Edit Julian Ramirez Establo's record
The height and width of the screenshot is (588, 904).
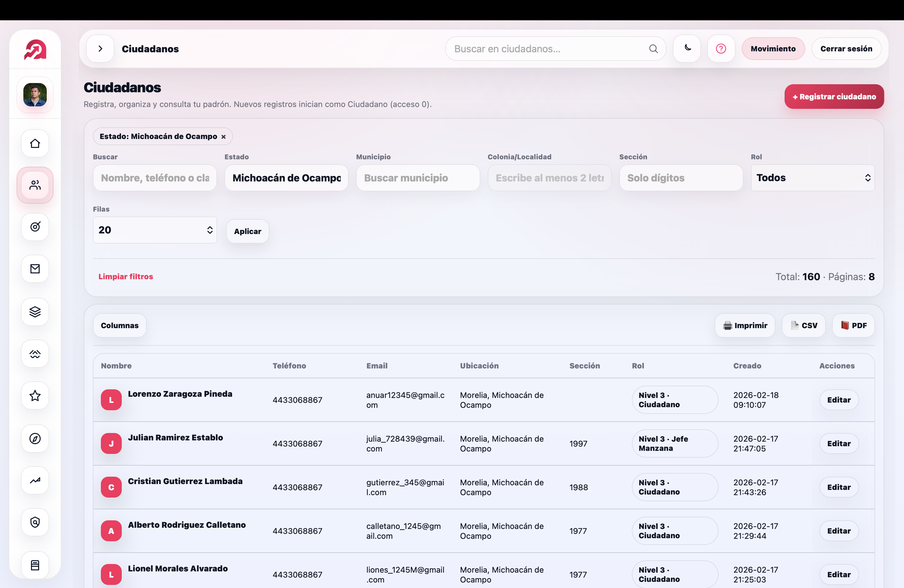coord(839,444)
